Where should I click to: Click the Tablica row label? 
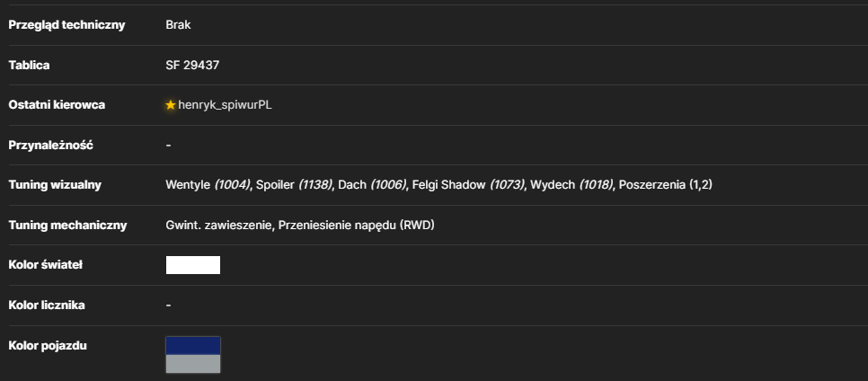pyautogui.click(x=30, y=66)
